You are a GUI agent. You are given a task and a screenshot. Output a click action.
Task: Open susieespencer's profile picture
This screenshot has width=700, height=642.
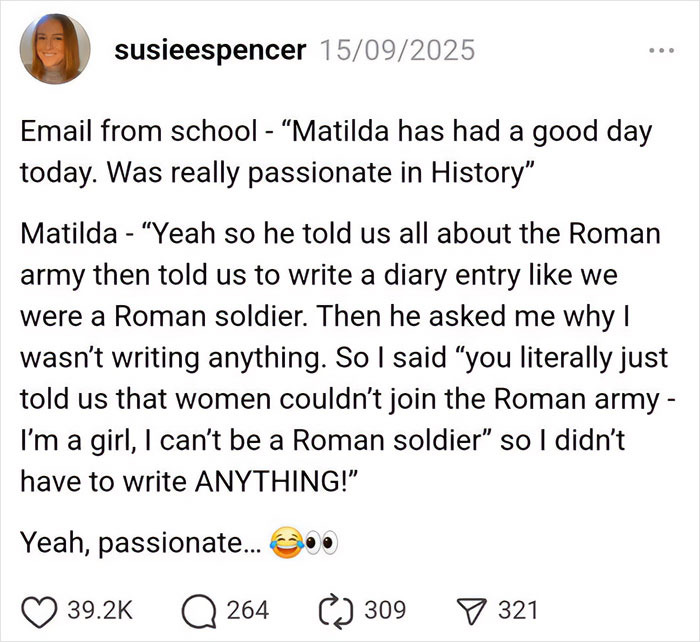pos(57,49)
